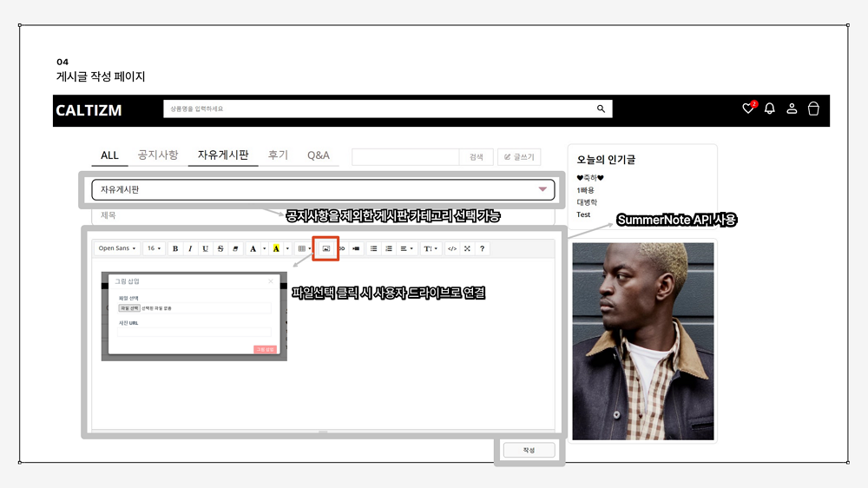Click the model photo banner image
This screenshot has height=488, width=868.
[642, 341]
